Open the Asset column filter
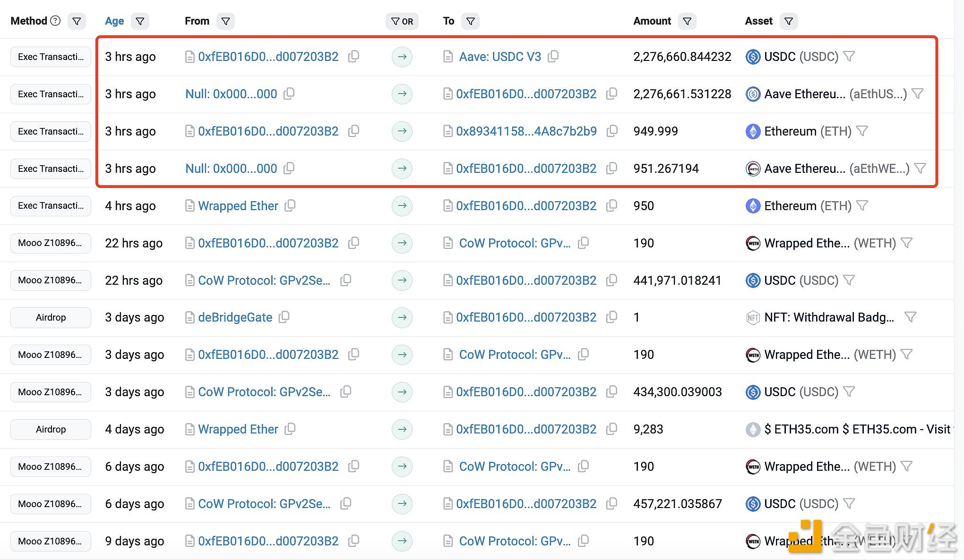Viewport: 964px width, 560px height. coord(789,21)
